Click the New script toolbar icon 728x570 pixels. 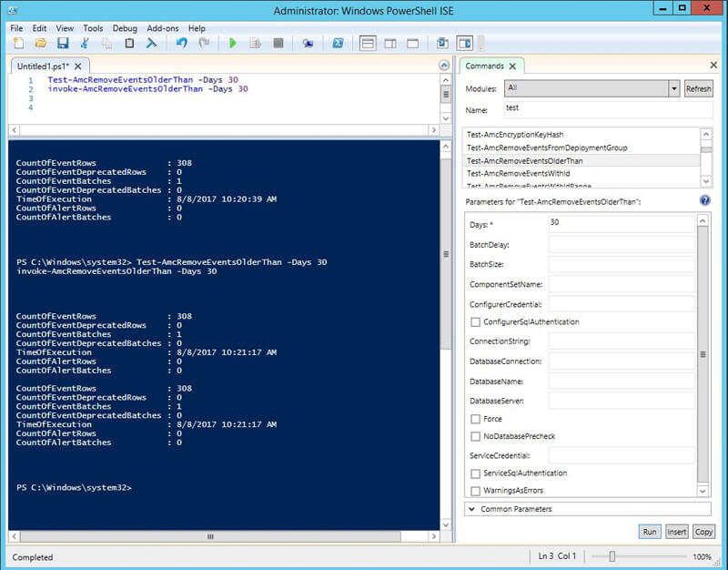[18, 44]
